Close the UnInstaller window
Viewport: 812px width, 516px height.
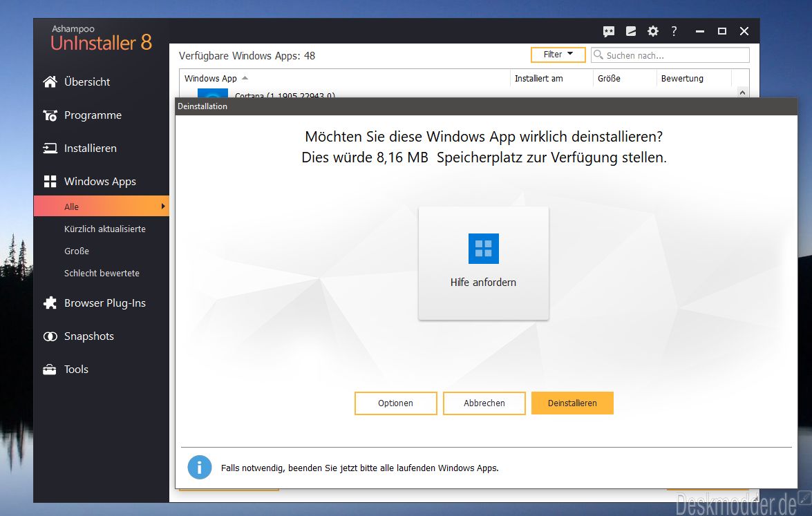[x=744, y=32]
